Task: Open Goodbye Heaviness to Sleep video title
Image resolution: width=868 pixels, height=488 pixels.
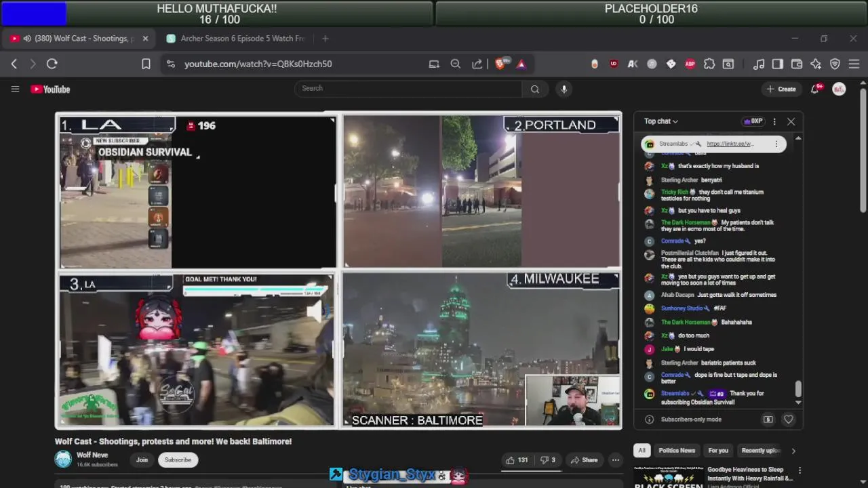Action: [x=749, y=474]
